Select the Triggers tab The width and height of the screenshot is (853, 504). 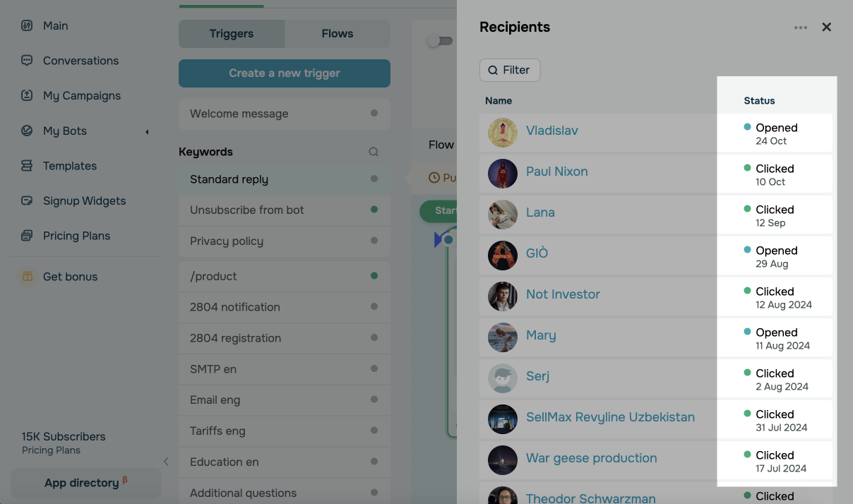pyautogui.click(x=232, y=34)
